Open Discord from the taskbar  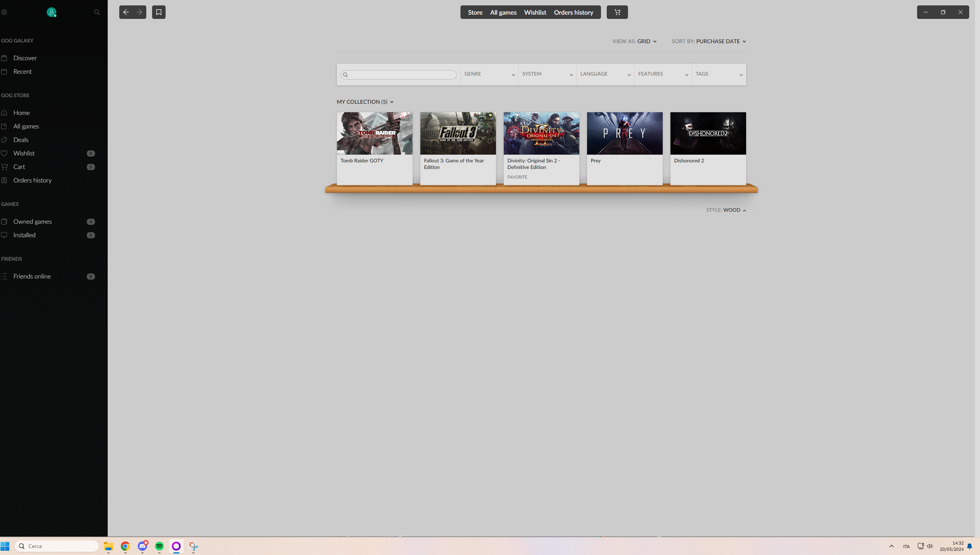point(142,546)
